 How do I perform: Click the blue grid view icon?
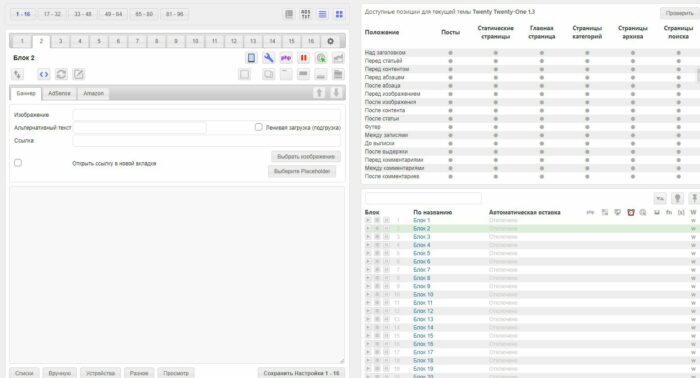click(339, 14)
